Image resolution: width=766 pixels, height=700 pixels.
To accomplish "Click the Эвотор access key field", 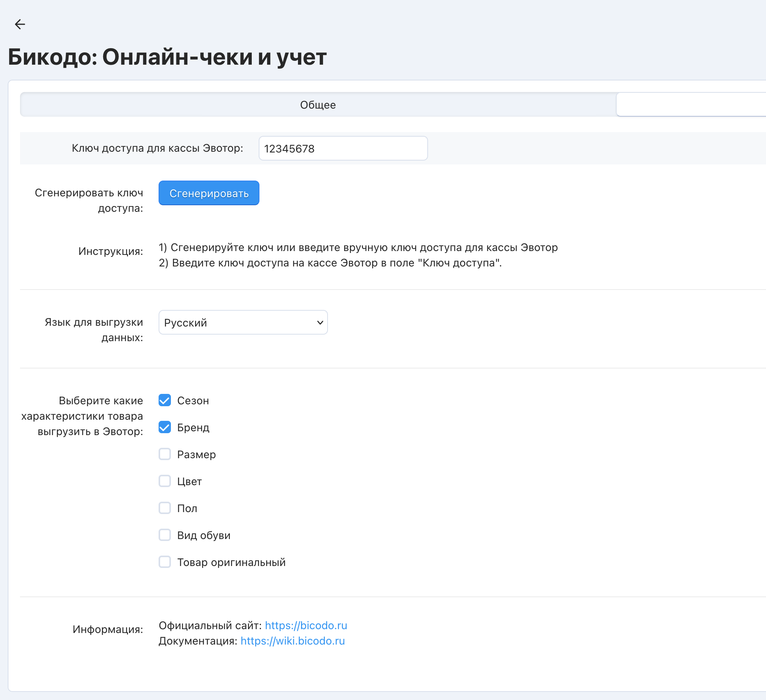I will pyautogui.click(x=343, y=148).
